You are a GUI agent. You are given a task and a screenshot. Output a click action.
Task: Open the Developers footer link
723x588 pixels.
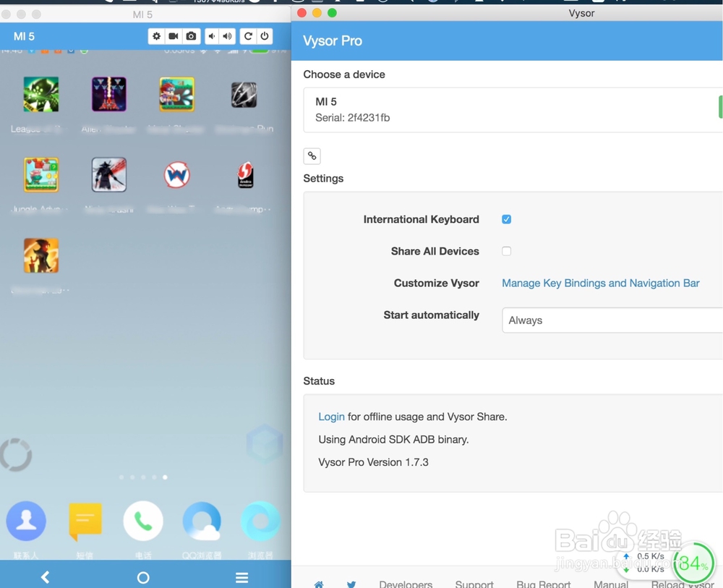click(406, 584)
